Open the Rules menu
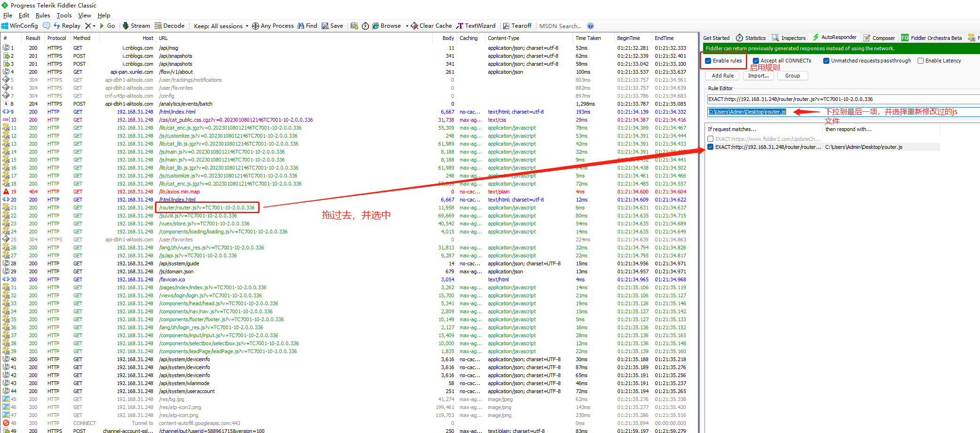Image resolution: width=980 pixels, height=433 pixels. (x=43, y=15)
